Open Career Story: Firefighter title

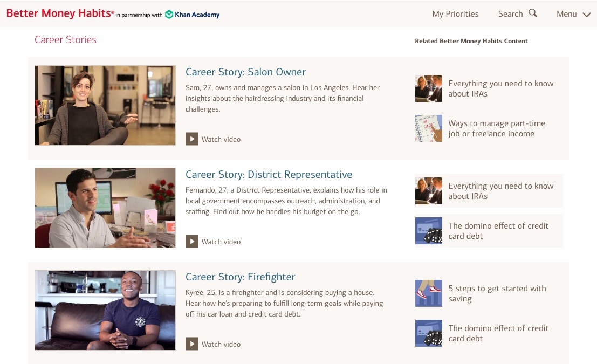point(240,277)
